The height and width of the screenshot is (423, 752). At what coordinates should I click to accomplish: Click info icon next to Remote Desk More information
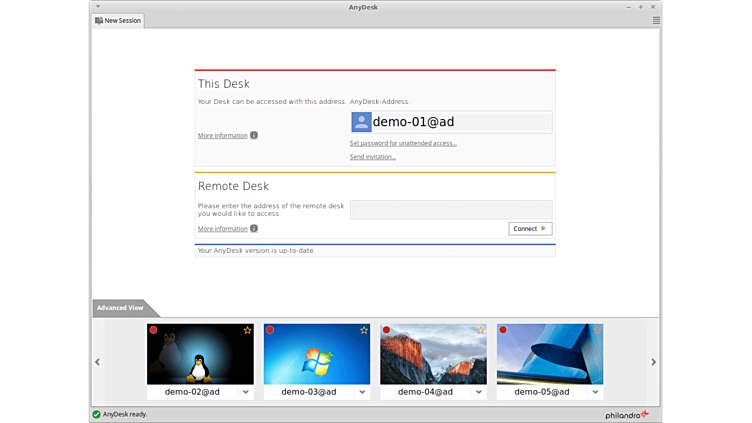click(254, 228)
